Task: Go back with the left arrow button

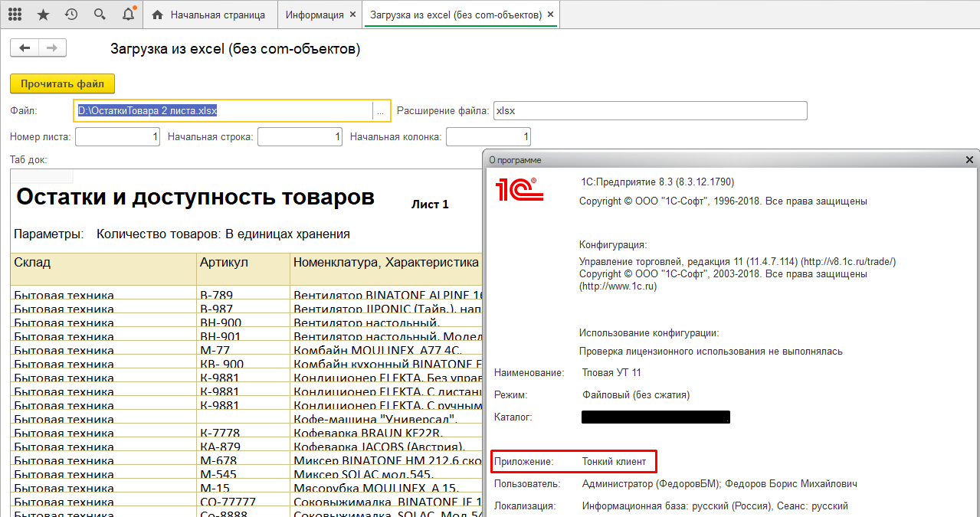Action: 25,48
